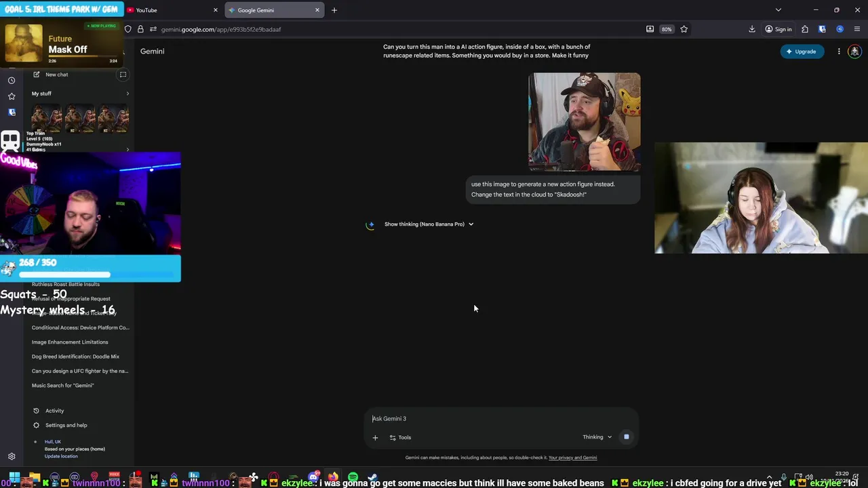Open the three-dot Gemini options menu

click(839, 52)
